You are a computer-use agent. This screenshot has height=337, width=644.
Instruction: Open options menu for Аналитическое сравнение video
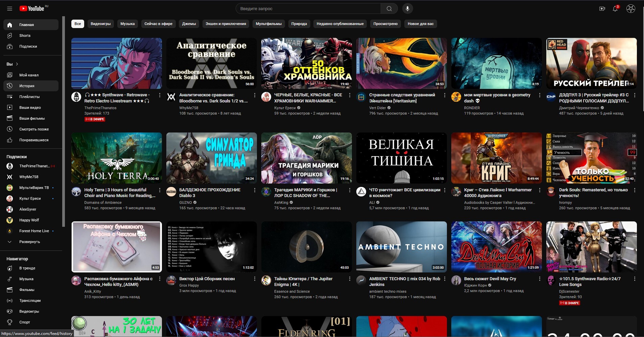(255, 95)
